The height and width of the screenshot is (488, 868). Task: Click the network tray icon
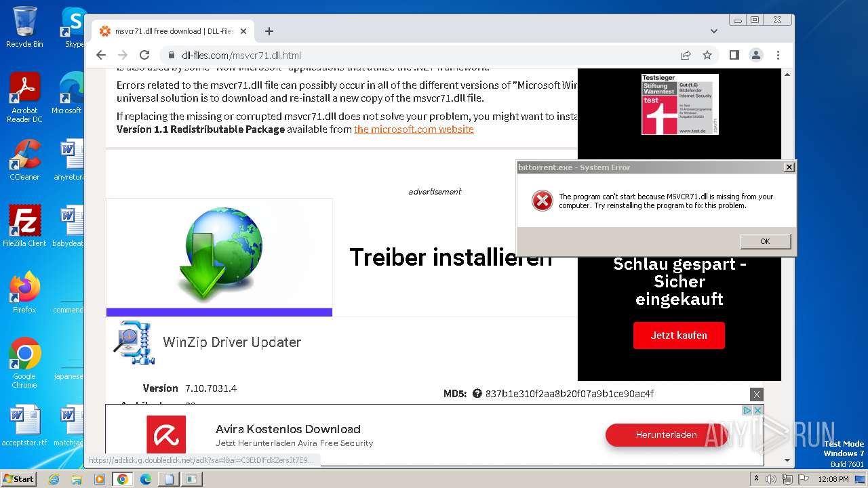click(x=787, y=479)
